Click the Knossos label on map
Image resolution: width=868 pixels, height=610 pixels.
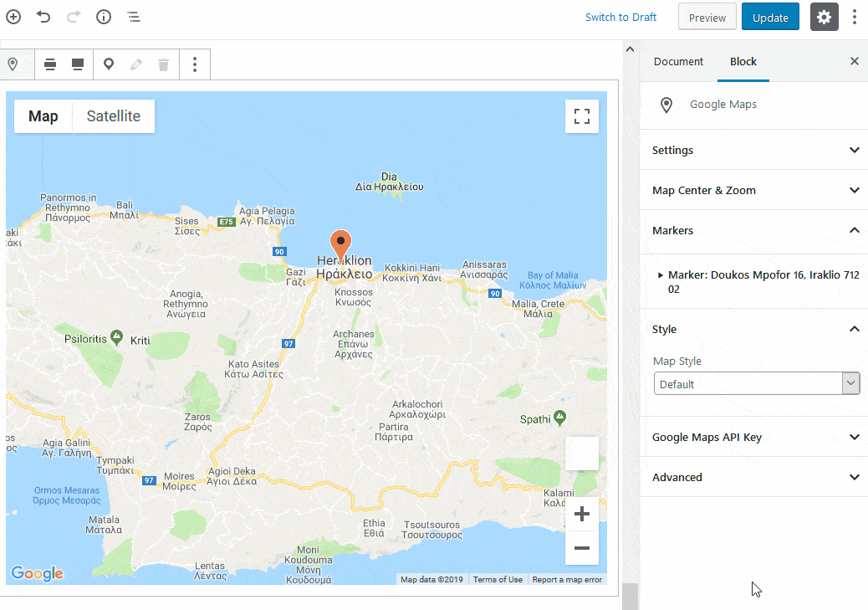[354, 297]
